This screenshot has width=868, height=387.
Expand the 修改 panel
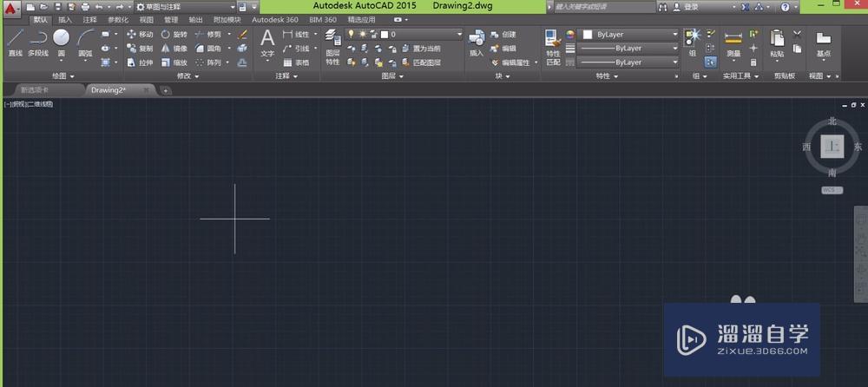(x=188, y=75)
